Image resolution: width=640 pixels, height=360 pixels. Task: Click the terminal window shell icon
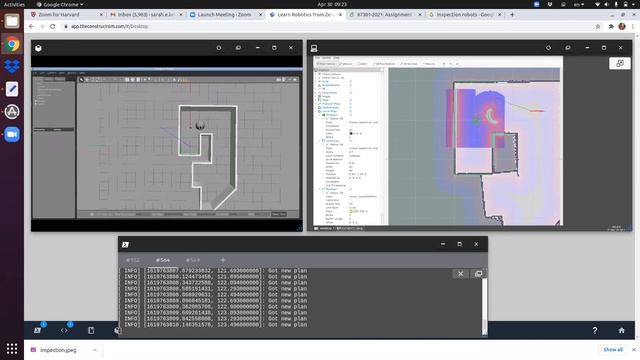pos(125,244)
